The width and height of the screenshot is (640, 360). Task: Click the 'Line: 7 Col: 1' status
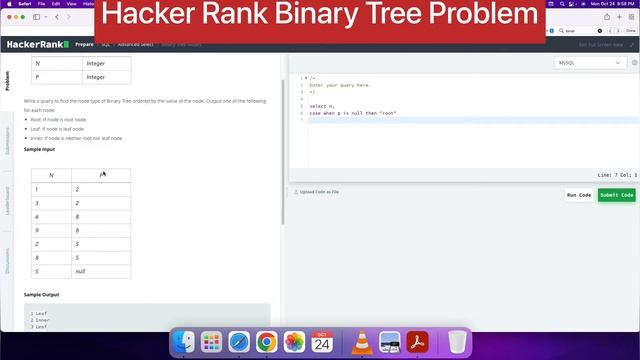tap(617, 175)
